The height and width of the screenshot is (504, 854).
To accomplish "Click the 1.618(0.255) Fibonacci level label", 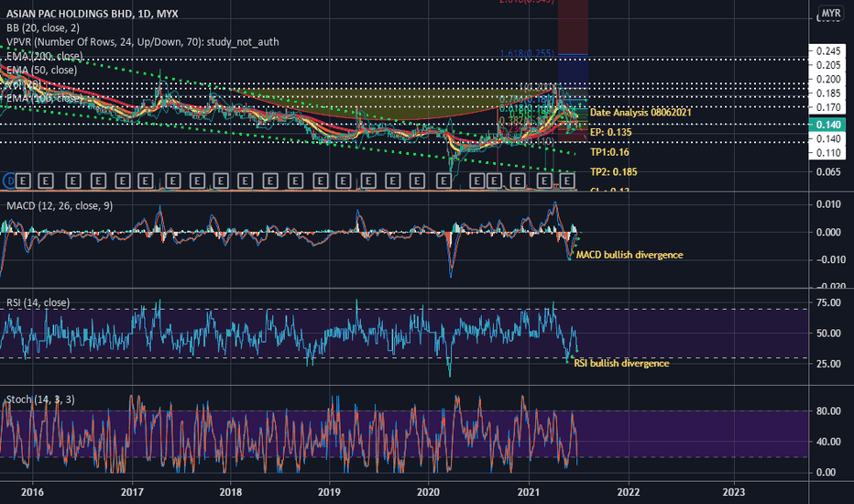I will [x=527, y=53].
